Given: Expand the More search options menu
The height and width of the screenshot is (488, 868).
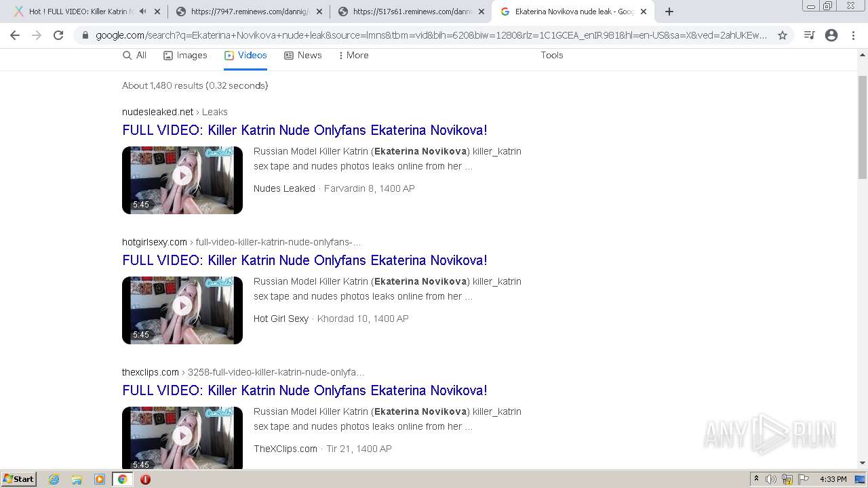Looking at the screenshot, I should (x=353, y=56).
